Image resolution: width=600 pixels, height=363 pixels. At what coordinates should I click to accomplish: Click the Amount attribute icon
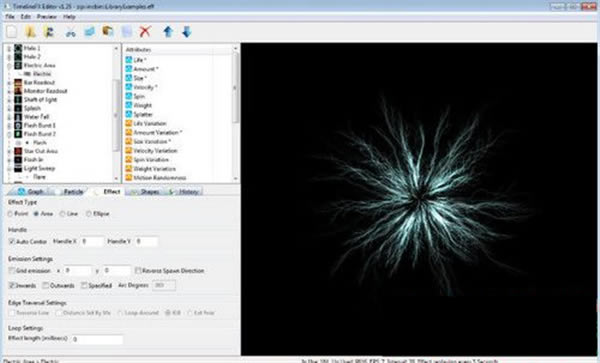point(129,69)
